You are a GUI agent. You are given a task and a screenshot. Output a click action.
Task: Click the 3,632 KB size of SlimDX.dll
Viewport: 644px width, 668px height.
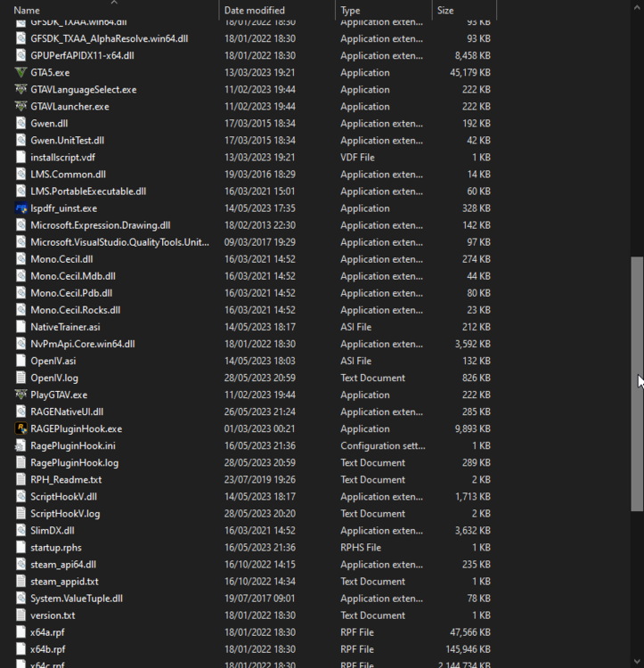click(473, 531)
